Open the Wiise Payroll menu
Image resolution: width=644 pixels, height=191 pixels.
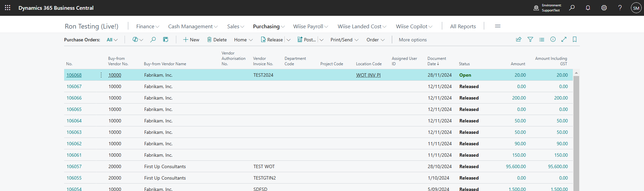311,26
